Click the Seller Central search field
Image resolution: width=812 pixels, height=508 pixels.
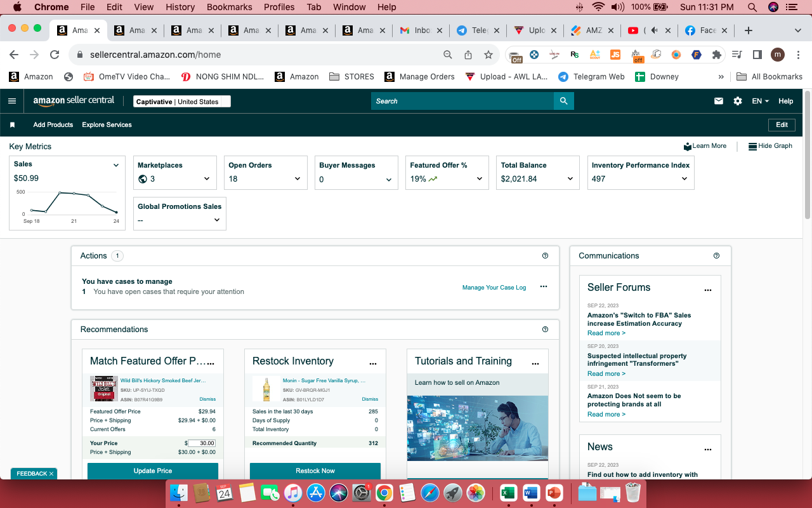(462, 101)
